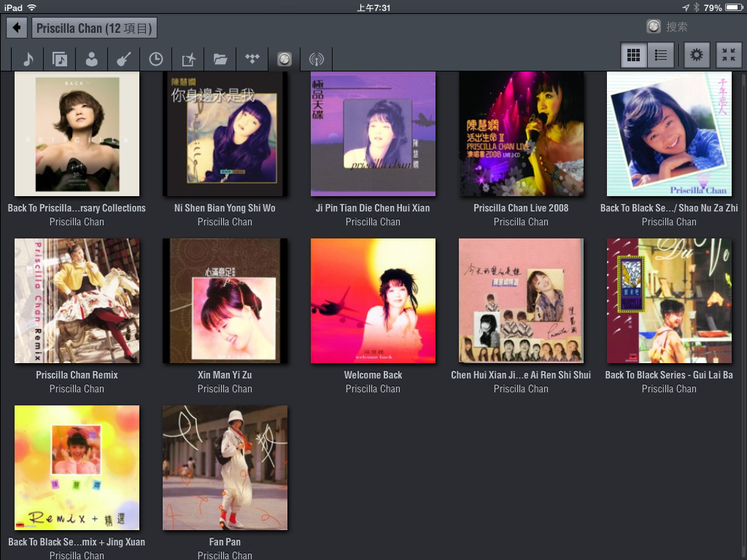Open settings with the gear icon

point(697,55)
